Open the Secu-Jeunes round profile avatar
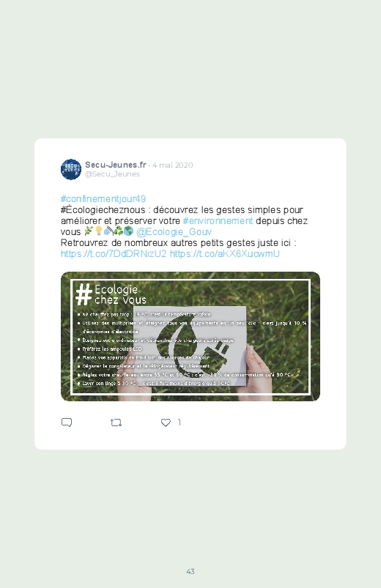381x588 pixels. click(71, 169)
